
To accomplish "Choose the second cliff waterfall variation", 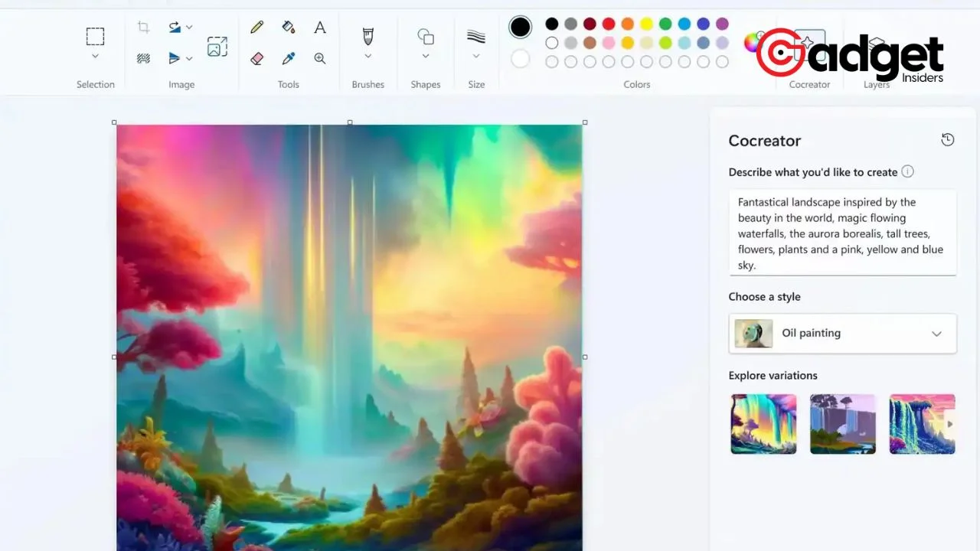I will [843, 424].
